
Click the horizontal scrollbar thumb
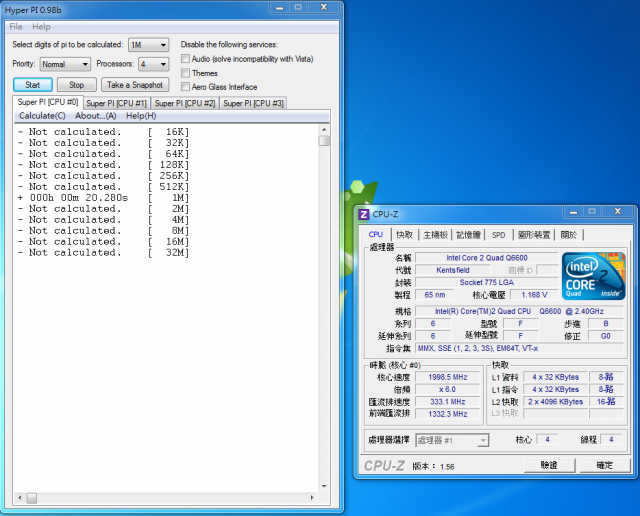point(32,498)
